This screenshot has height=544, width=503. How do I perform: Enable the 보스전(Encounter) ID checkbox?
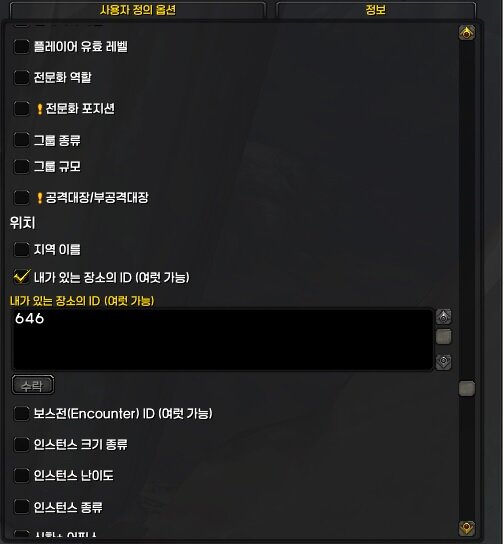[x=22, y=414]
